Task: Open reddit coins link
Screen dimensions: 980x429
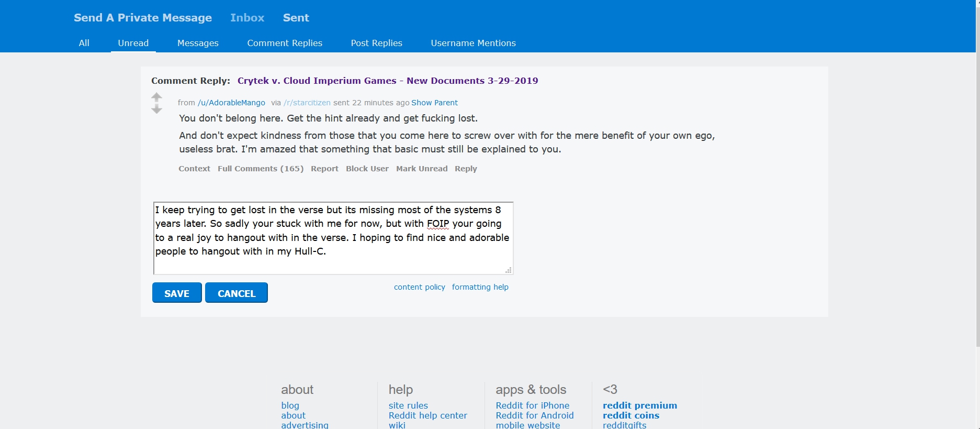Action: coord(631,415)
